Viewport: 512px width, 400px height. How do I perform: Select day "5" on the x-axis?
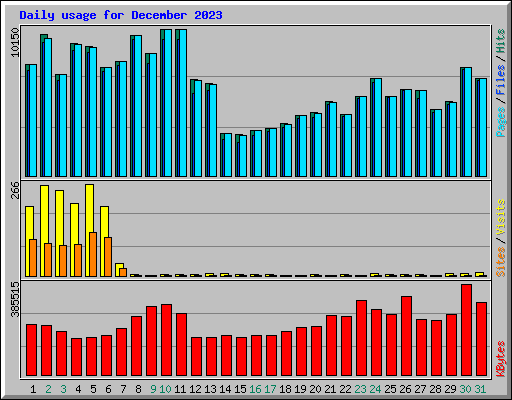click(93, 389)
